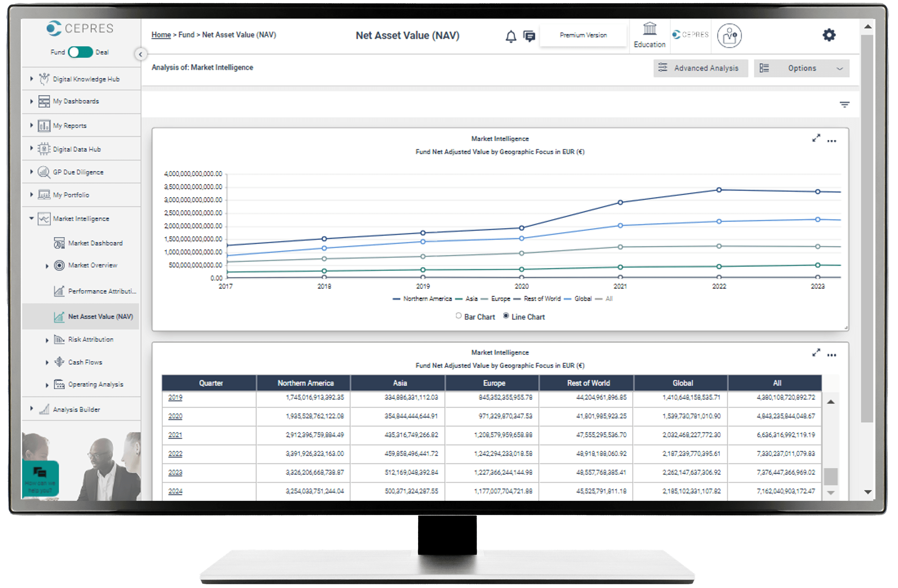Toggle the All legend series
Image resolution: width=898 pixels, height=588 pixels.
pyautogui.click(x=604, y=299)
